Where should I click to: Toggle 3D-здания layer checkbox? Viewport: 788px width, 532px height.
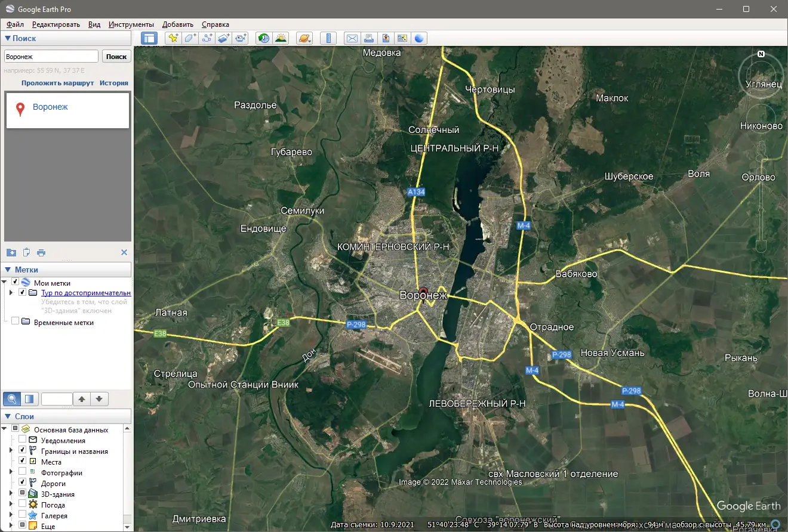coord(23,494)
